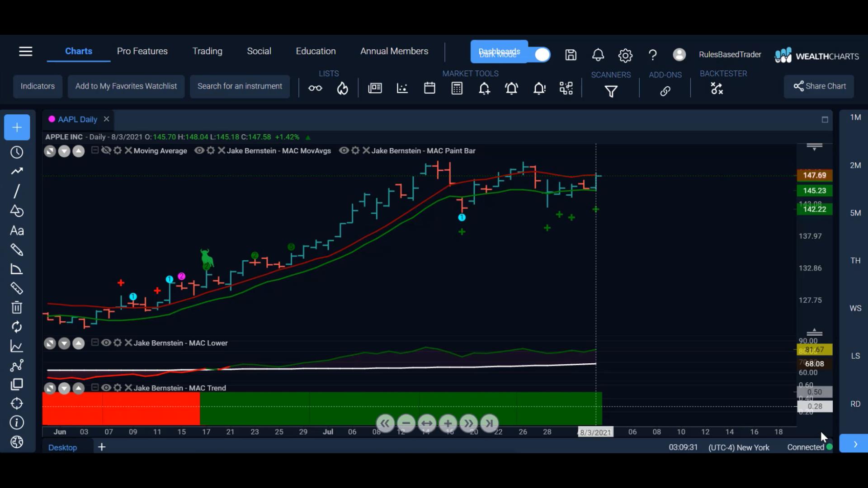Viewport: 868px width, 488px height.
Task: Click the info circle sidebar icon
Action: click(17, 422)
